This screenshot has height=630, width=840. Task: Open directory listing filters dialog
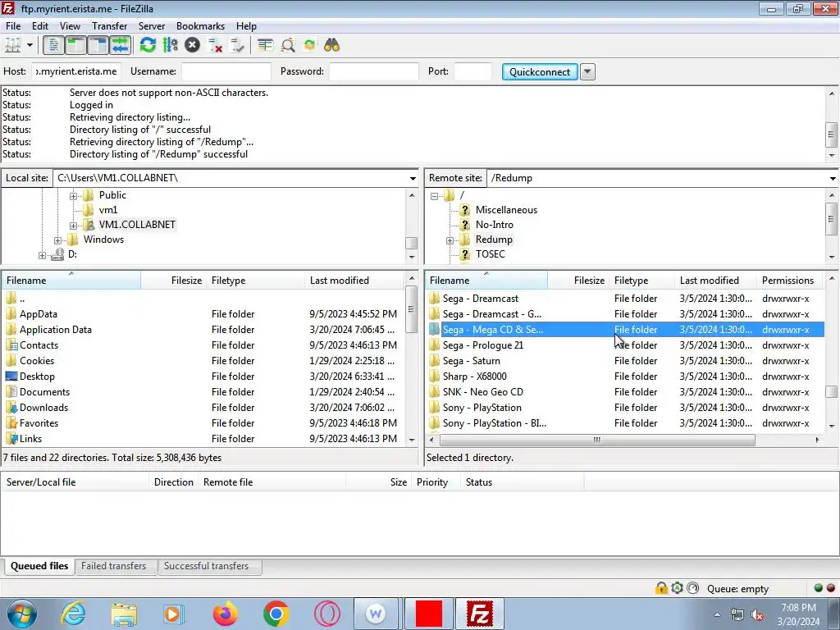point(265,46)
